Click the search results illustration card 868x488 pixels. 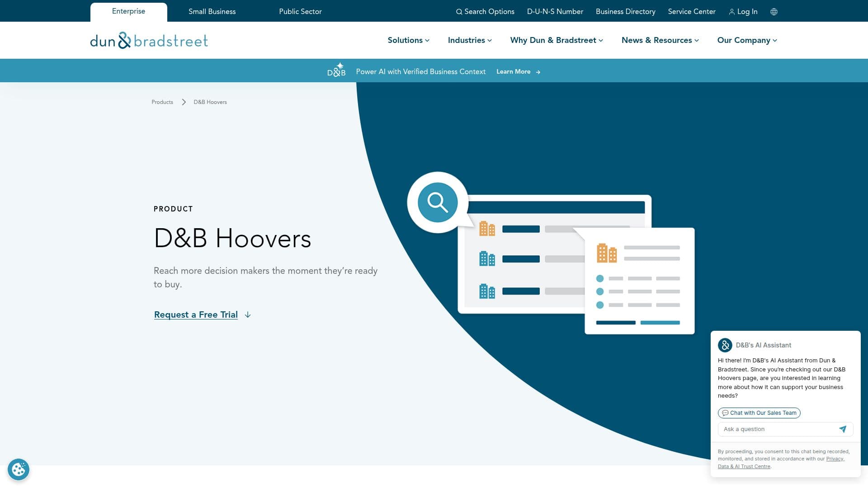tap(555, 254)
